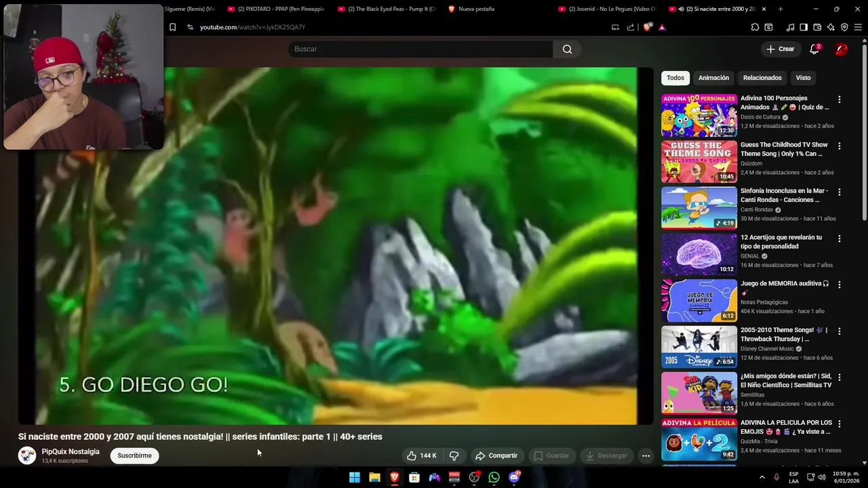Open the browser extensions puzzle icon
Screen dimensions: 868x488
pyautogui.click(x=755, y=27)
